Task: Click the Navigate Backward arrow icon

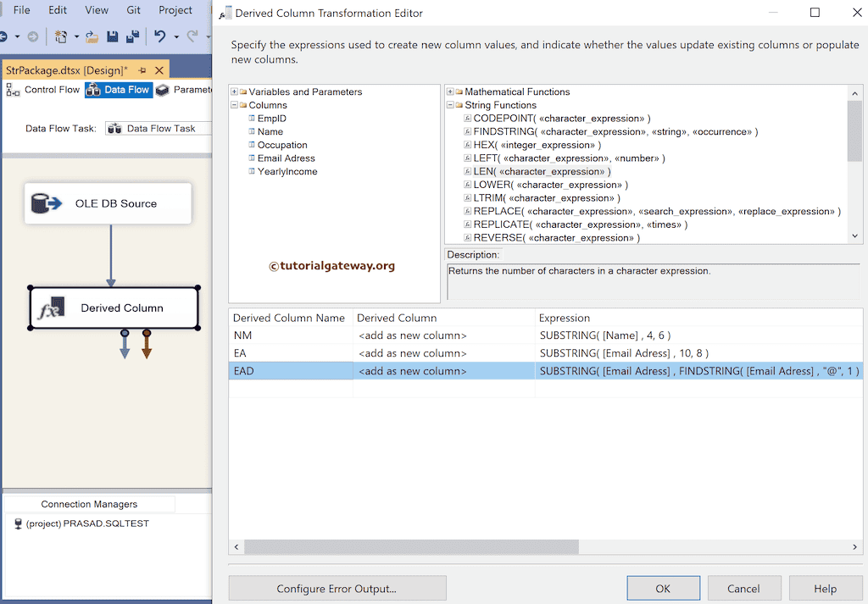Action: click(3, 36)
